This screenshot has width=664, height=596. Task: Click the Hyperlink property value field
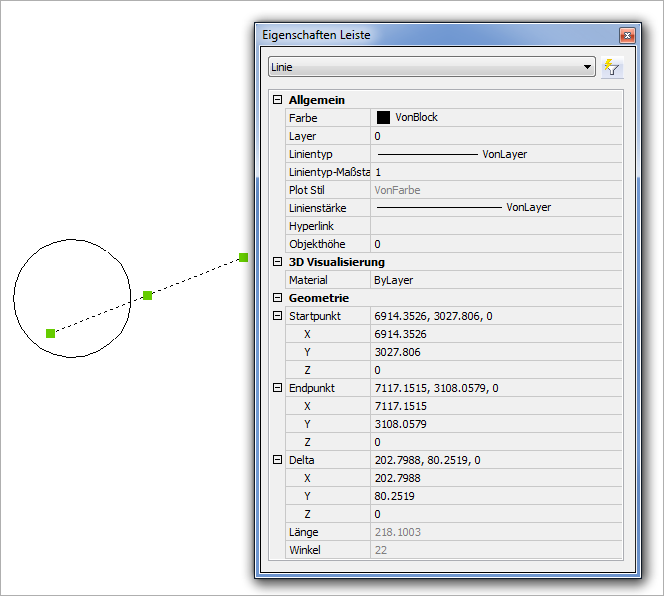(495, 226)
